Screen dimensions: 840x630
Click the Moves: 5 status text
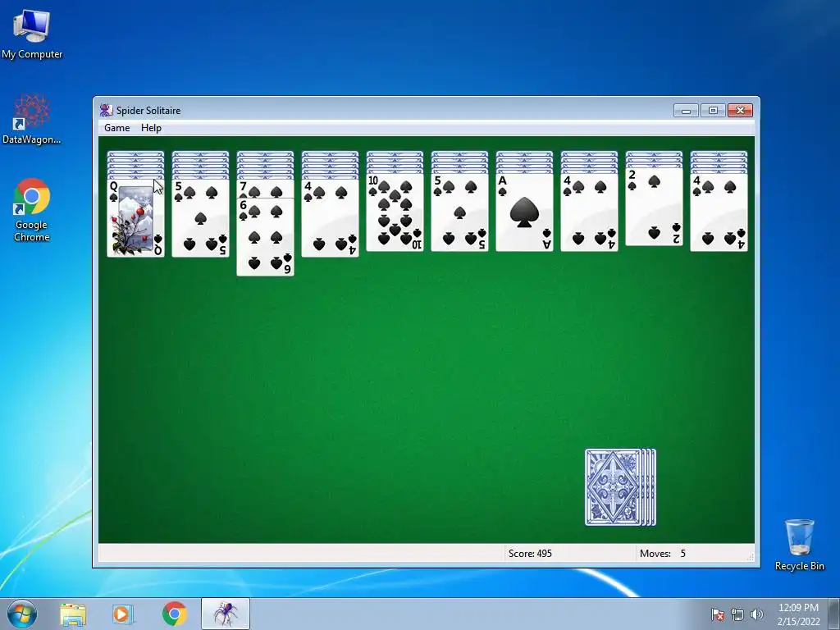pos(663,554)
